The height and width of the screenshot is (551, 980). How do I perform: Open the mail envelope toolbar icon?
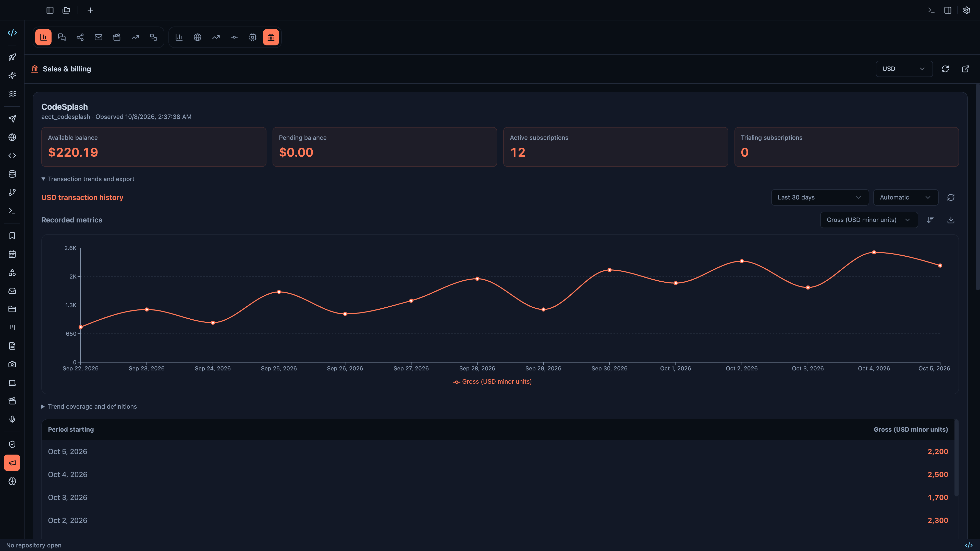(x=99, y=37)
